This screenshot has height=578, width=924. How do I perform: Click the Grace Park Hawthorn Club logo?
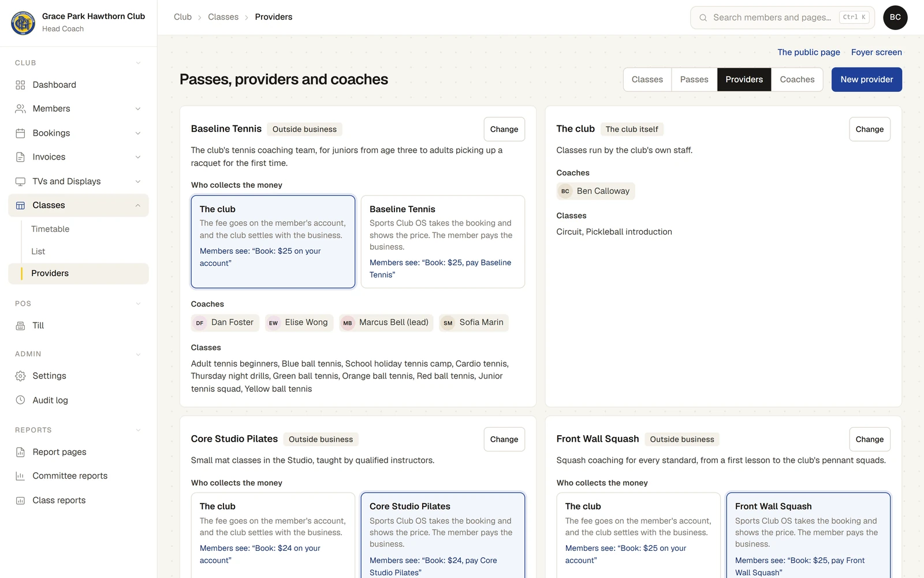point(23,23)
